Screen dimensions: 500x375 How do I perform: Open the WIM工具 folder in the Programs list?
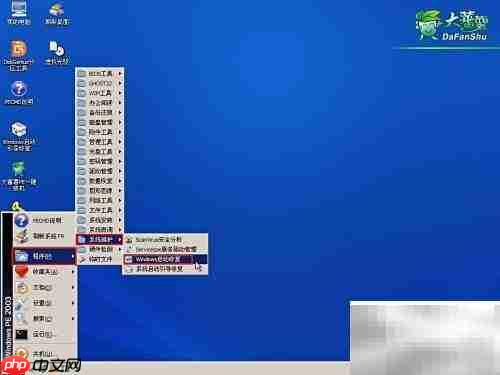pos(100,93)
